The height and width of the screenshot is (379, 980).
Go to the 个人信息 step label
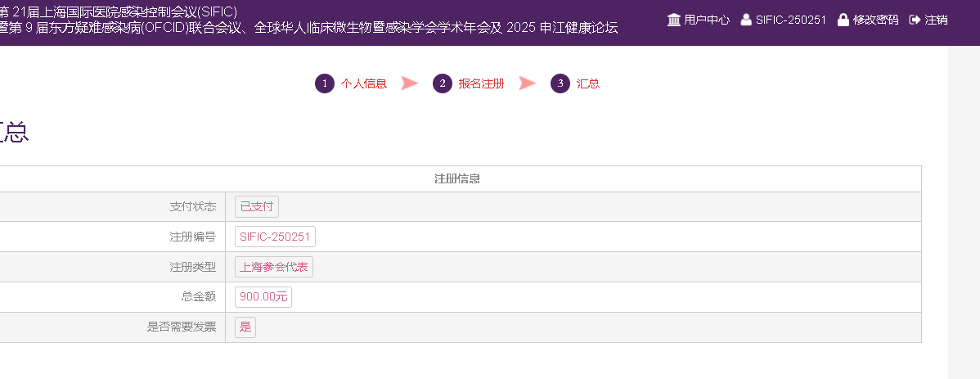[x=364, y=83]
